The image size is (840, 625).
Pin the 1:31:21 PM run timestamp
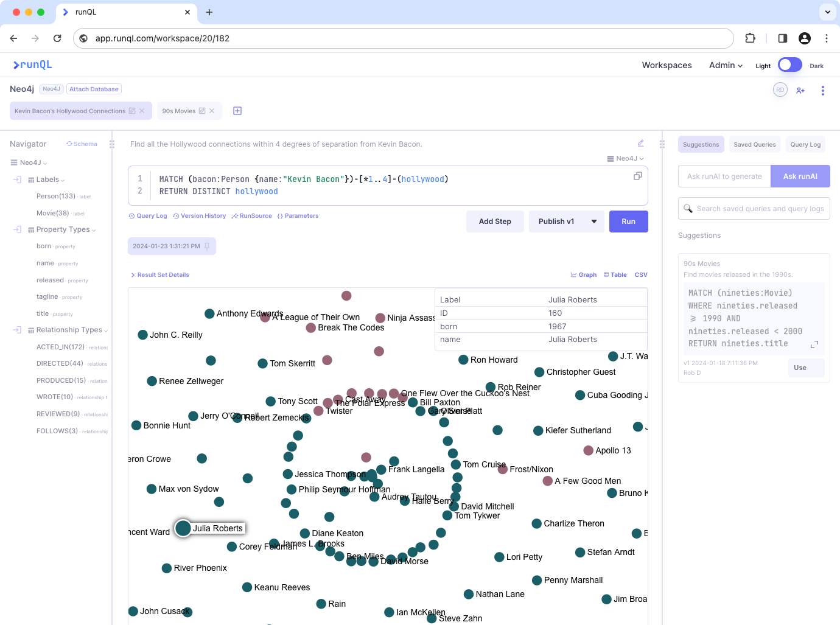(x=206, y=246)
